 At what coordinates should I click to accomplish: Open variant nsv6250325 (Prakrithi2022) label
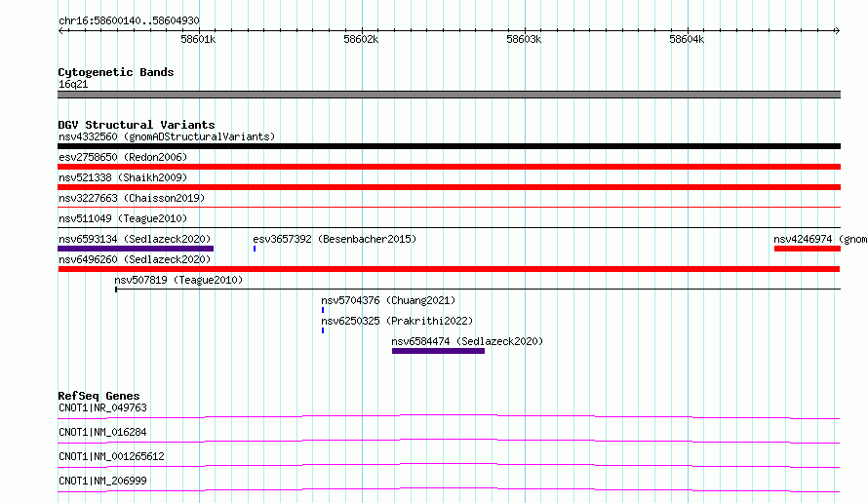(x=397, y=321)
